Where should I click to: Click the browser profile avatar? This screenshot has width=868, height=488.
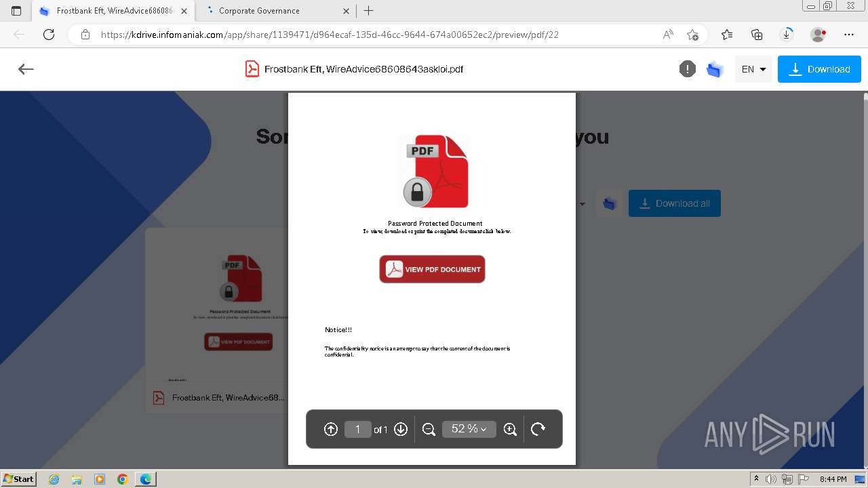(x=818, y=35)
